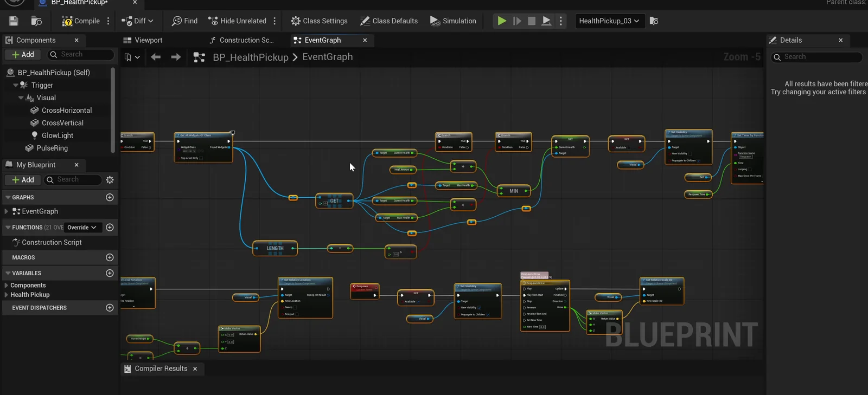Collapse the Trigger component tree node

pos(16,85)
